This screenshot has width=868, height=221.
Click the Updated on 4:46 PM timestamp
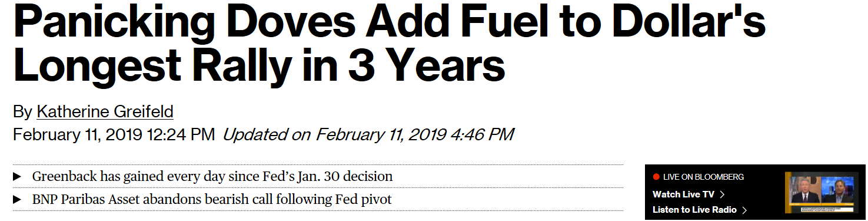pyautogui.click(x=368, y=134)
